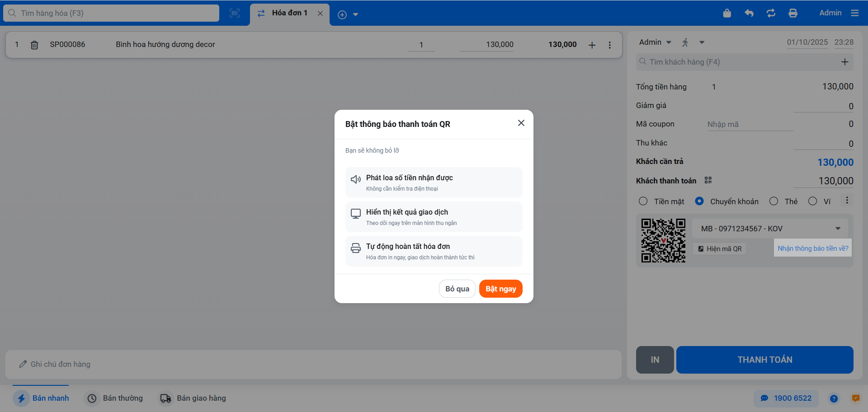Select Ví payment radio button
Viewport: 868px width, 412px height.
point(812,201)
